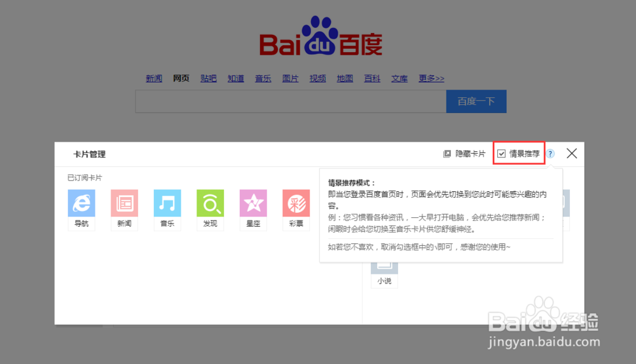The height and width of the screenshot is (364, 636).
Task: Click the Baidu logo
Action: (321, 36)
